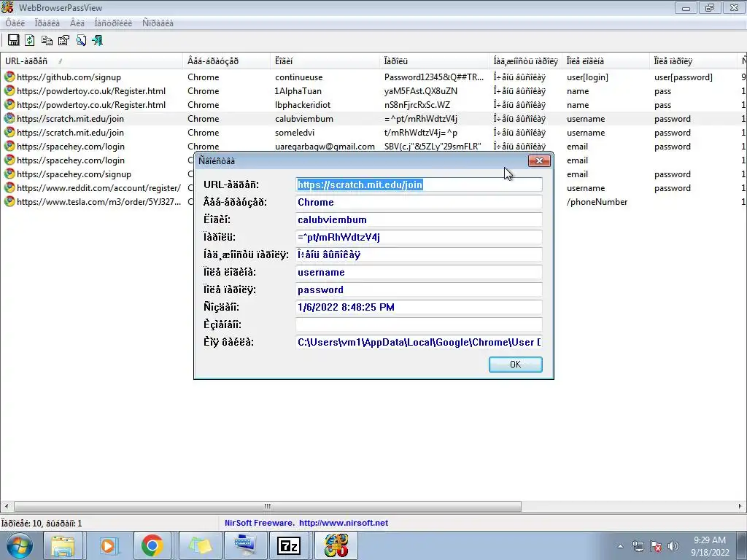Click the volume speaker tray icon
Screen dimensions: 747x560
(x=673, y=546)
